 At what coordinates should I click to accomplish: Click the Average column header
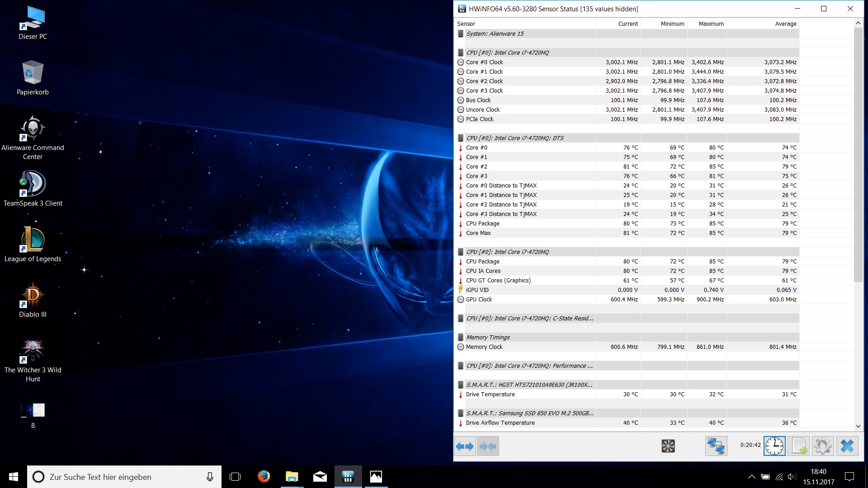click(x=785, y=24)
